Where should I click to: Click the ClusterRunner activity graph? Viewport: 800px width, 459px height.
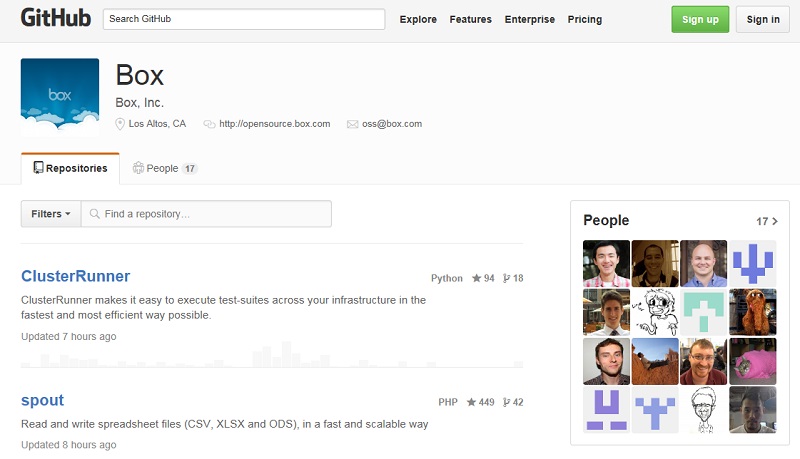point(272,354)
